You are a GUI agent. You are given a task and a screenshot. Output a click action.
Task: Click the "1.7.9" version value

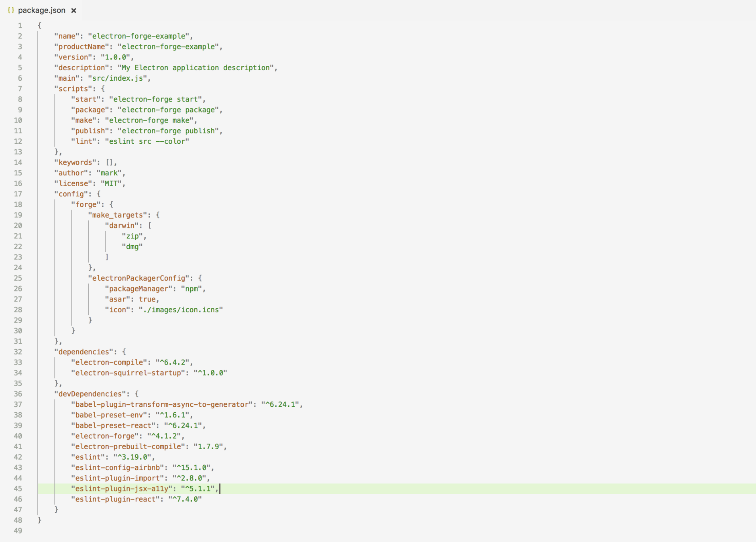208,446
